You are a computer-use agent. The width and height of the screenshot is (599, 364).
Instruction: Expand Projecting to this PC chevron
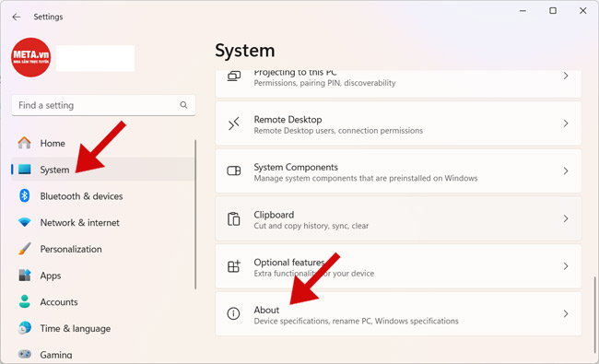pyautogui.click(x=566, y=76)
